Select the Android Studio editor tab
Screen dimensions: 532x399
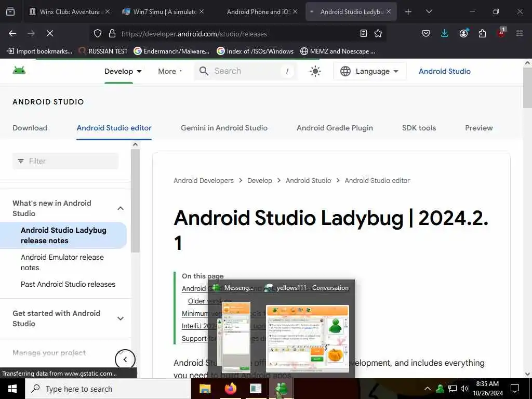tap(114, 128)
